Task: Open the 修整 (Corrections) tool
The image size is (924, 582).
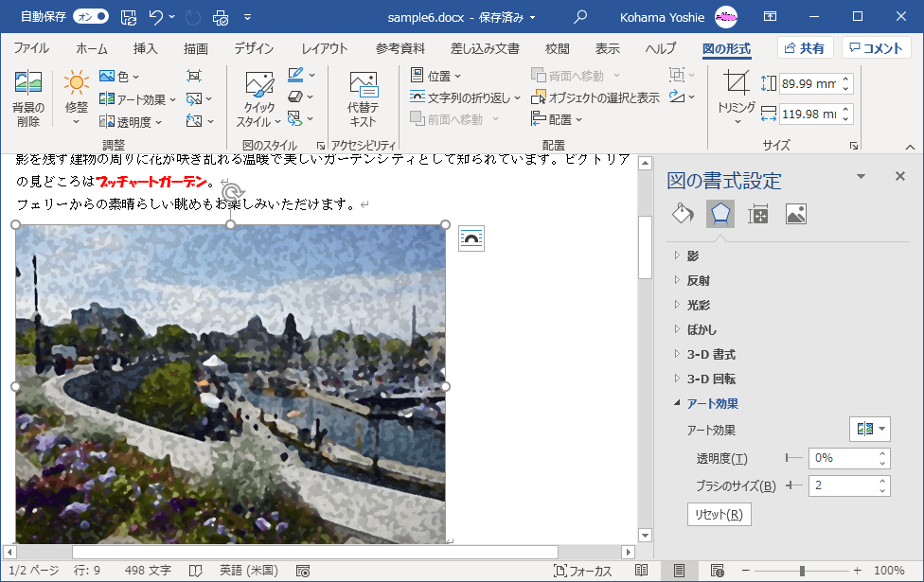Action: click(x=76, y=98)
